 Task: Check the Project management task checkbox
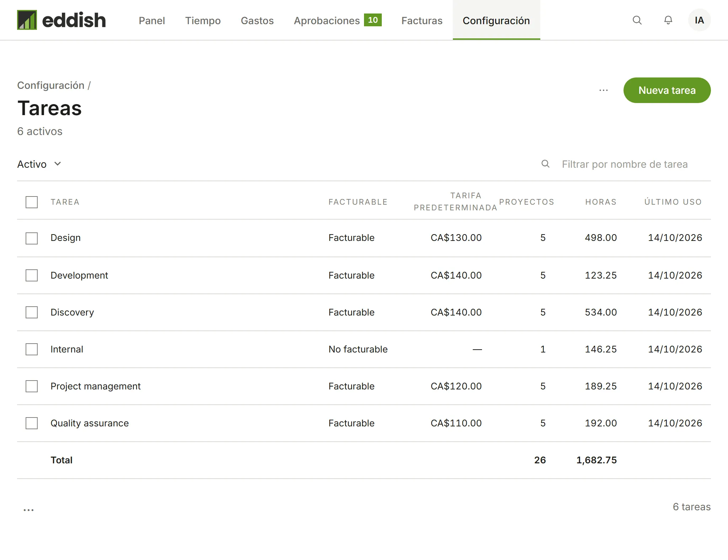[32, 386]
